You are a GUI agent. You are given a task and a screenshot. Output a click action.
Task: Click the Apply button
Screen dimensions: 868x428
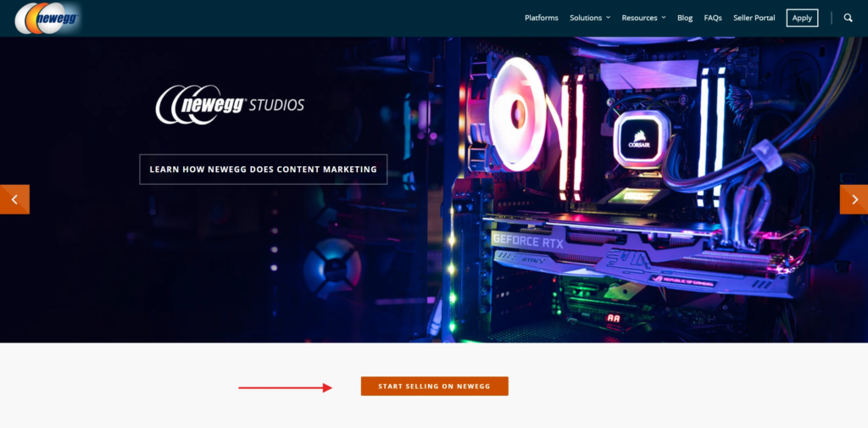pos(802,18)
